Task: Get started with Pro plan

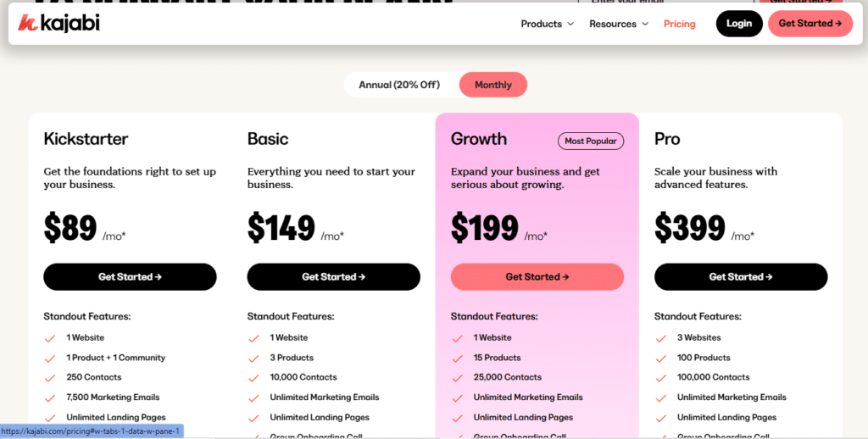Action: pyautogui.click(x=741, y=277)
